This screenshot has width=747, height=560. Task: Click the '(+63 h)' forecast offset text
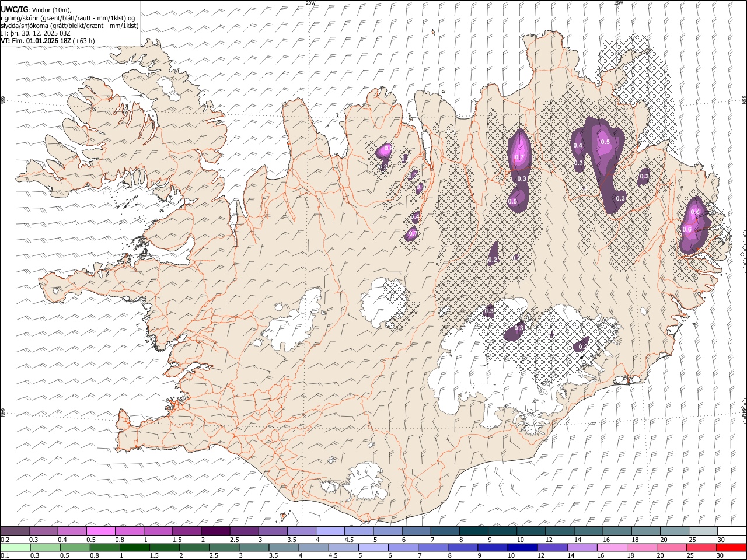tap(84, 41)
